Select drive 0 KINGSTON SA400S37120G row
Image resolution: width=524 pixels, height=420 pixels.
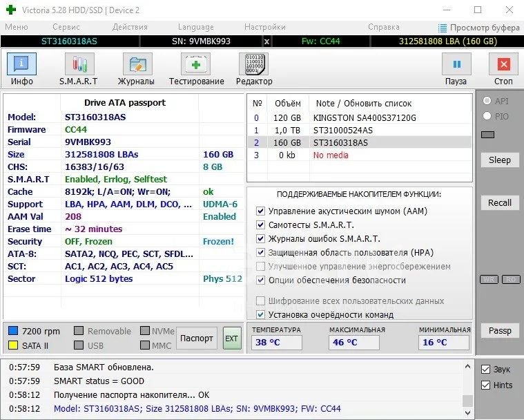click(x=360, y=117)
